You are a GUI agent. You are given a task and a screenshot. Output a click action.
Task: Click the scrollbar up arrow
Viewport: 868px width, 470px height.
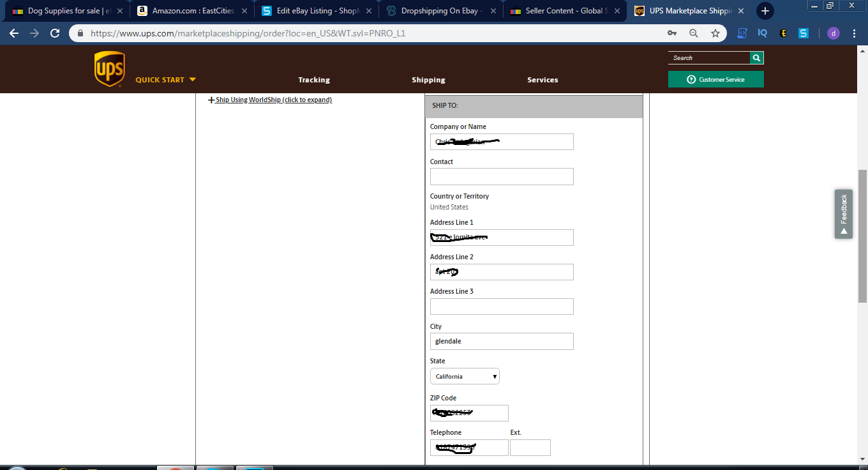pyautogui.click(x=863, y=51)
